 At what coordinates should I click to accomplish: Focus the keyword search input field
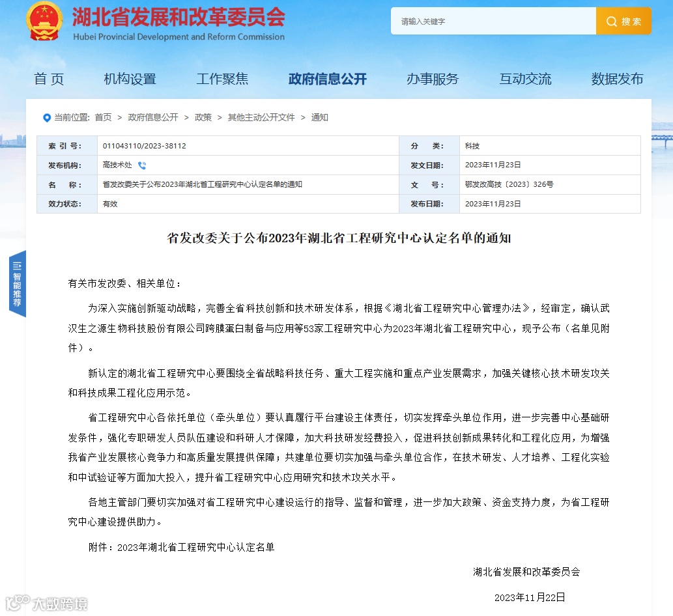point(493,21)
